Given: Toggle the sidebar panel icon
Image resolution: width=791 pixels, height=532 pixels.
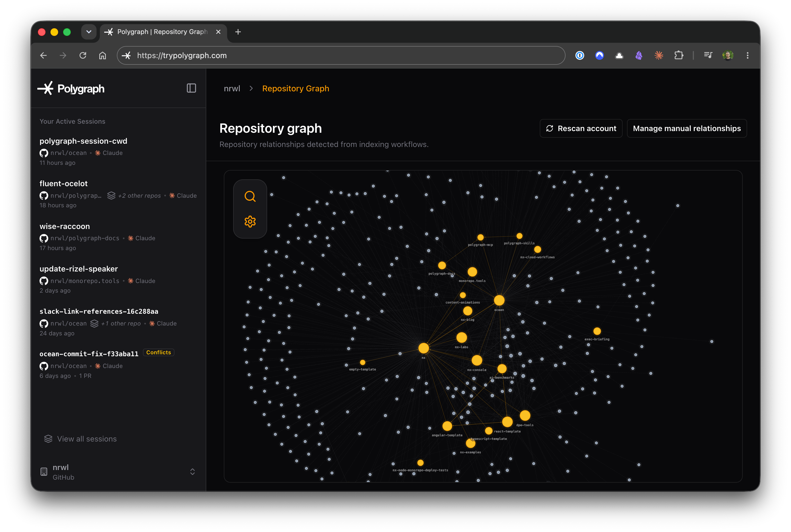Looking at the screenshot, I should tap(191, 88).
